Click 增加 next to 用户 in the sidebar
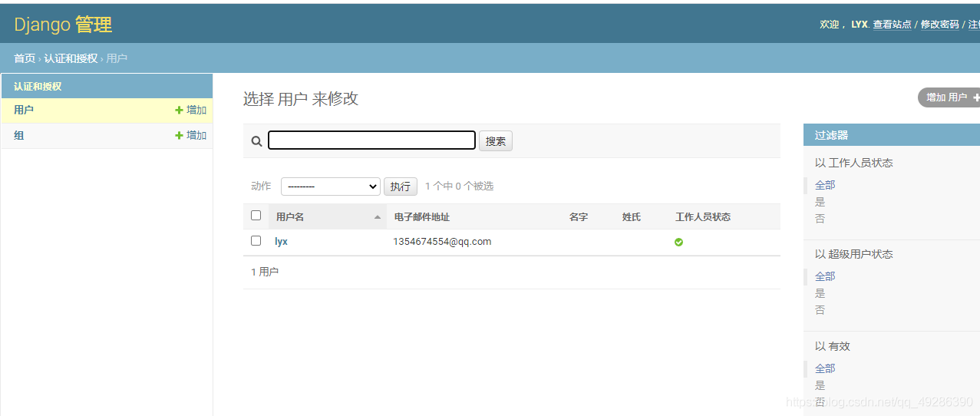This screenshot has height=416, width=980. click(x=191, y=110)
